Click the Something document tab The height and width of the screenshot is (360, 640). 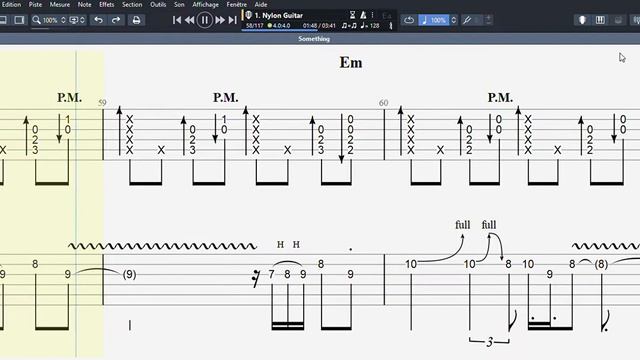pos(314,39)
